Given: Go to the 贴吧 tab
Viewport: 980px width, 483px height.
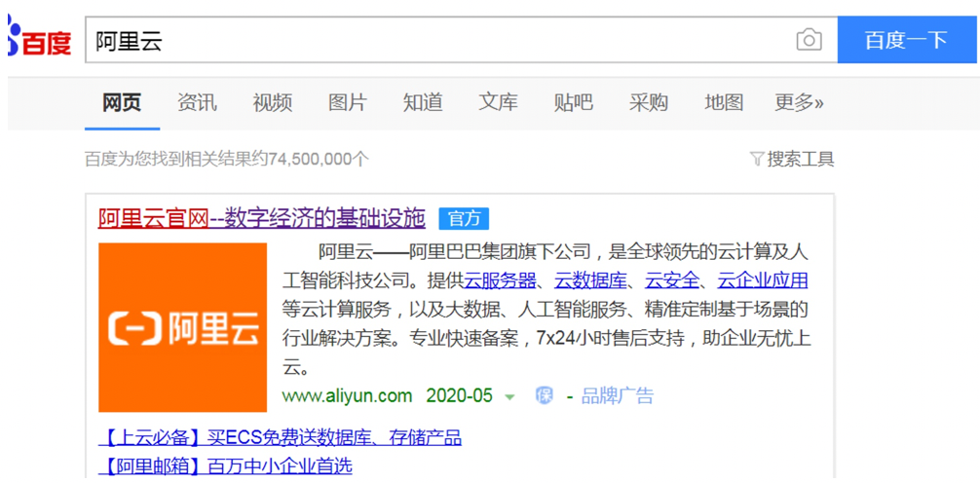Looking at the screenshot, I should (x=574, y=102).
